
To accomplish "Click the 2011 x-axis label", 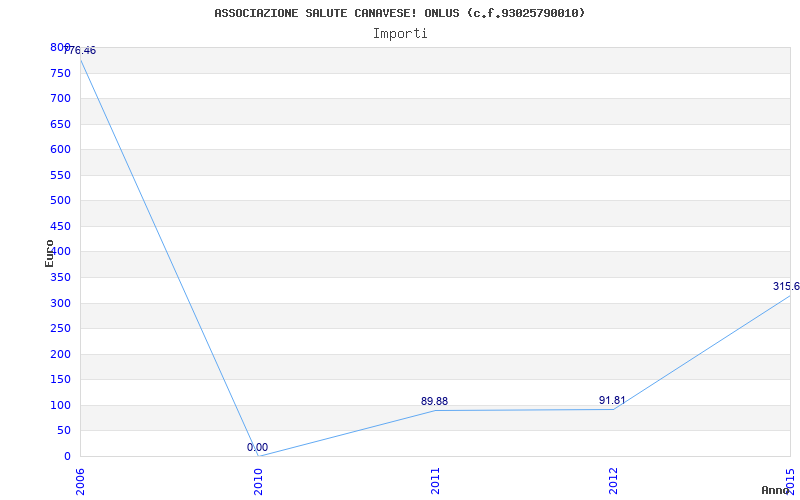I will [435, 481].
